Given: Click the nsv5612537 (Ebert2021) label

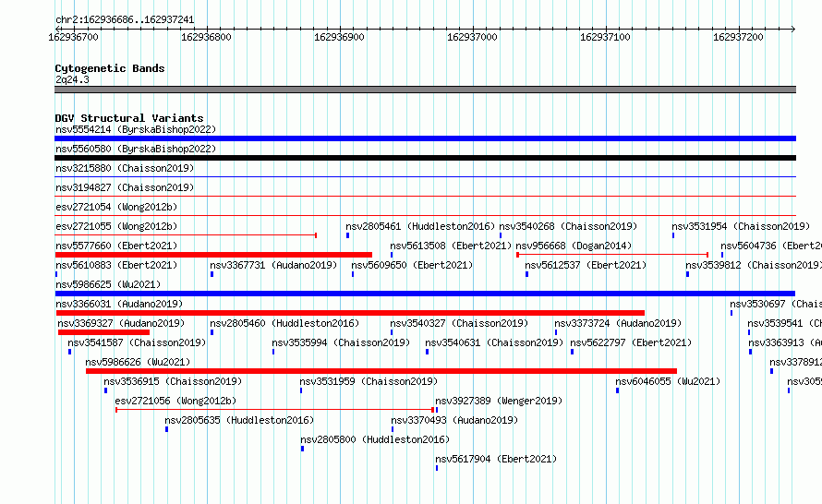Looking at the screenshot, I should point(586,265).
